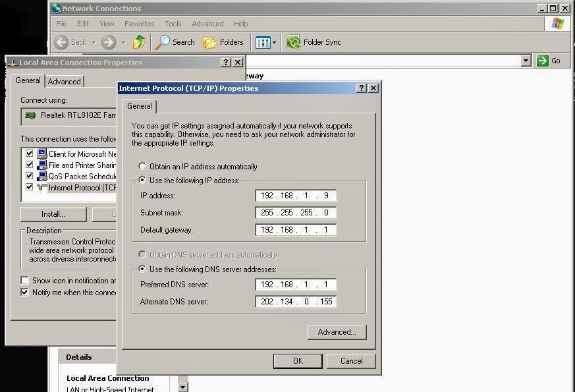Click help question mark in TCP/IP Properties
Viewport: 575px width, 392px height.
pos(361,88)
